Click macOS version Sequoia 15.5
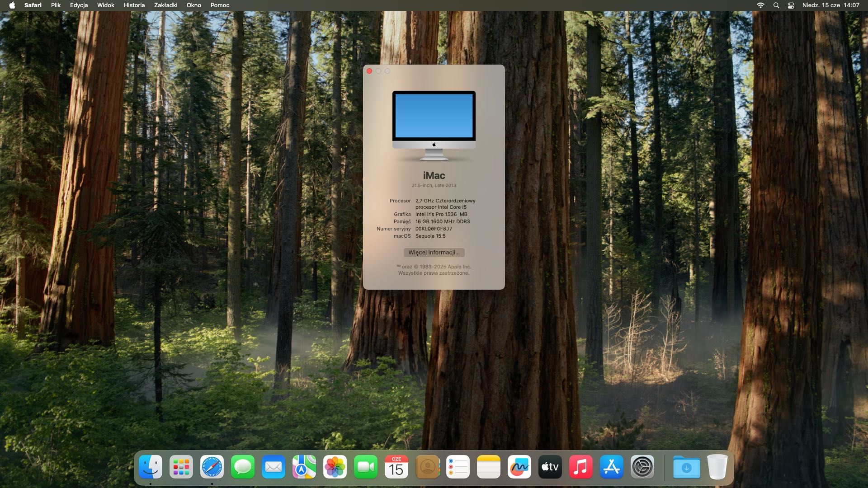The image size is (868, 488). (430, 236)
